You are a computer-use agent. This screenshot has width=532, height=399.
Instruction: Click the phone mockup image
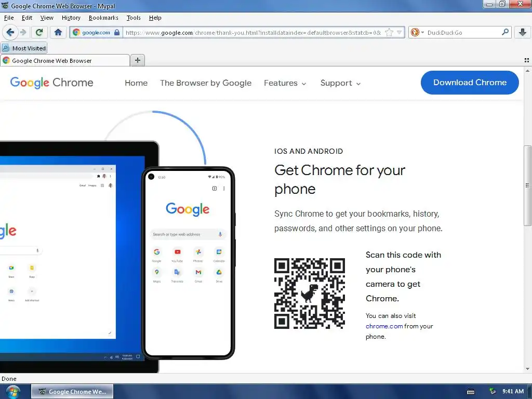click(x=188, y=263)
